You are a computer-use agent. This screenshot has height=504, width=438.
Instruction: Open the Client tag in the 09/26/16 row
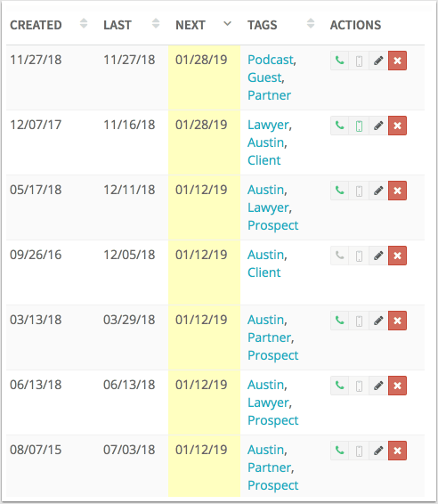tap(264, 272)
